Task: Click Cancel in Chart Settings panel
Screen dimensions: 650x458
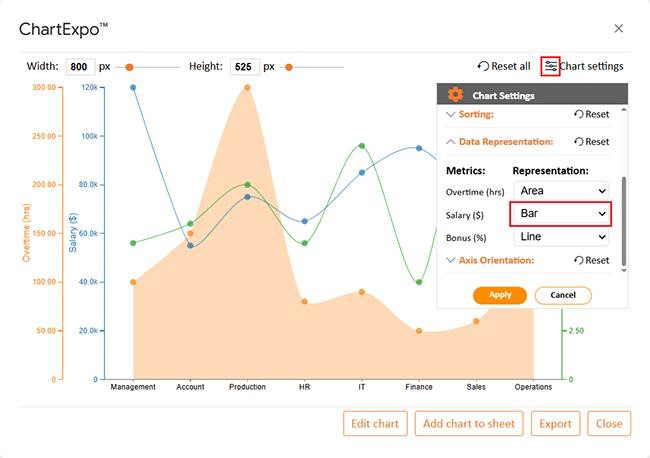Action: pyautogui.click(x=563, y=295)
